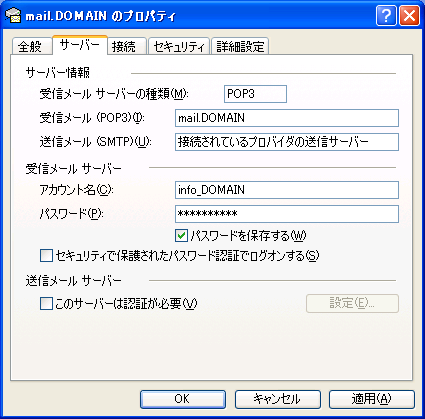Switch to the セキュリティ tab
This screenshot has height=419, width=425.
coord(178,47)
